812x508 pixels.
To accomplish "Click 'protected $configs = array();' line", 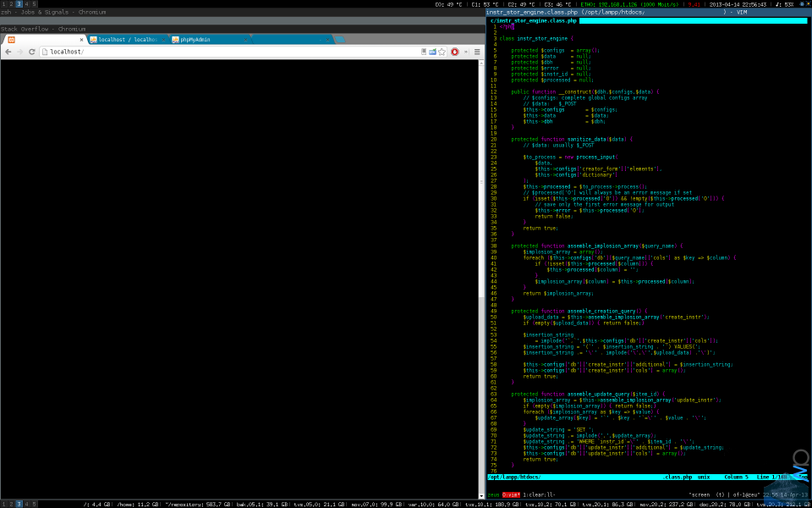I will 556,50.
